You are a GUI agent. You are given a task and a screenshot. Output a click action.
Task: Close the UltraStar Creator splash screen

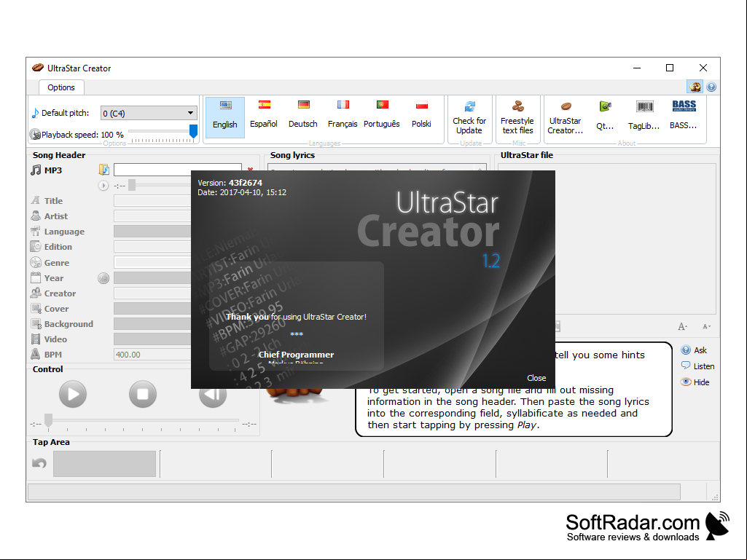536,378
